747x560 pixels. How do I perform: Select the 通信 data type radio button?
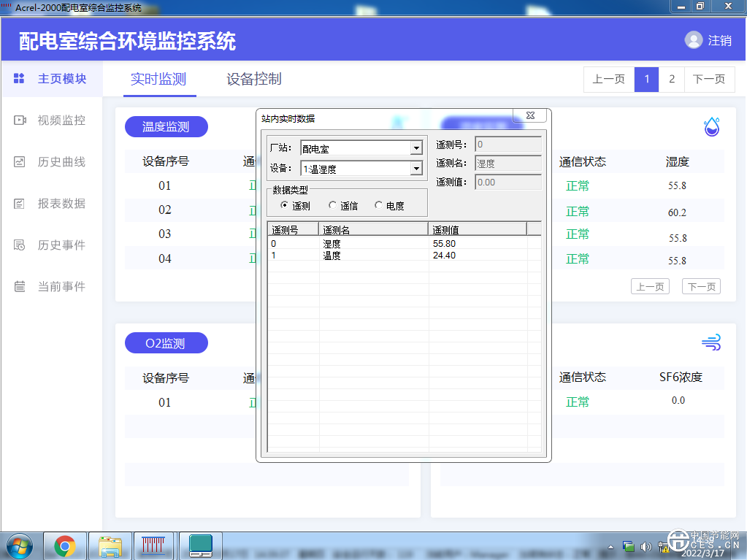coord(333,206)
